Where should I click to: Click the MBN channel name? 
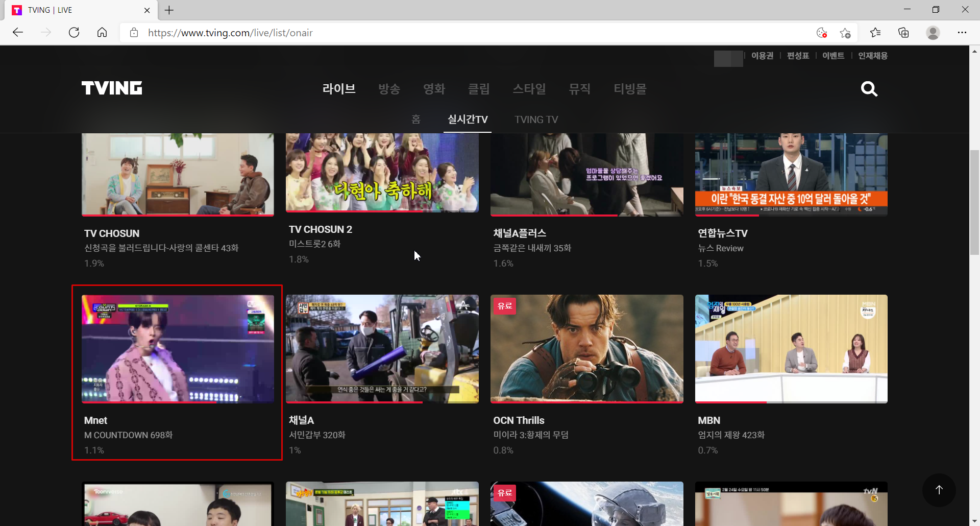[709, 420]
